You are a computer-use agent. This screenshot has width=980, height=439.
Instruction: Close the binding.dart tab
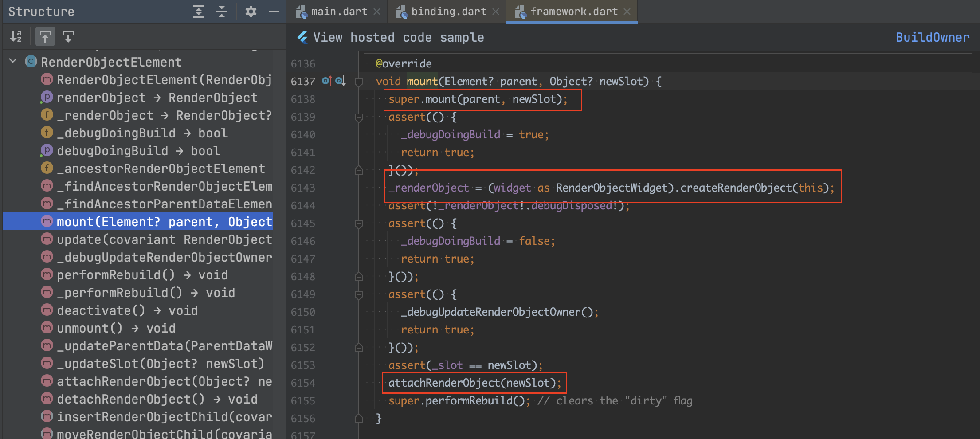coord(496,12)
